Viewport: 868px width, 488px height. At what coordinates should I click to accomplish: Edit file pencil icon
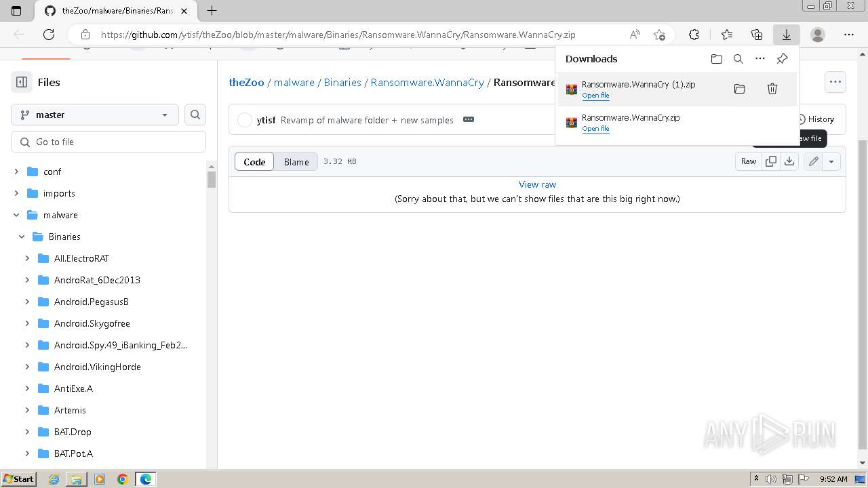(813, 161)
